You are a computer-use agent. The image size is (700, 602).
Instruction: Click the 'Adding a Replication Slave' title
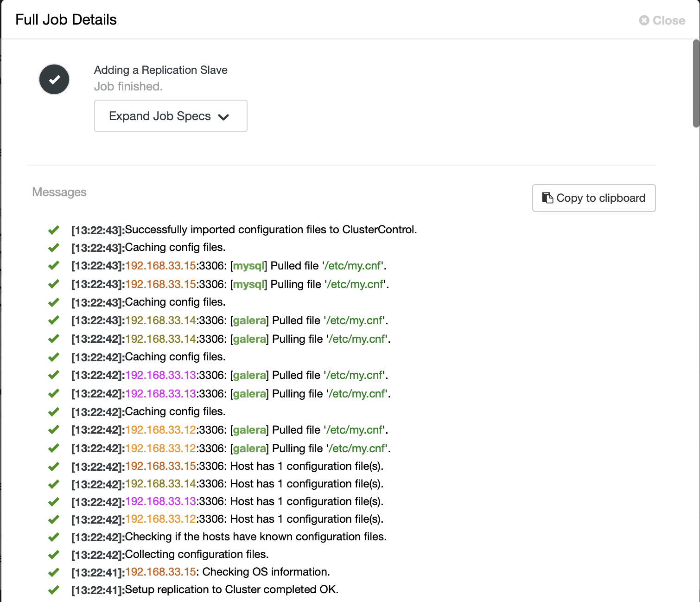(x=161, y=70)
